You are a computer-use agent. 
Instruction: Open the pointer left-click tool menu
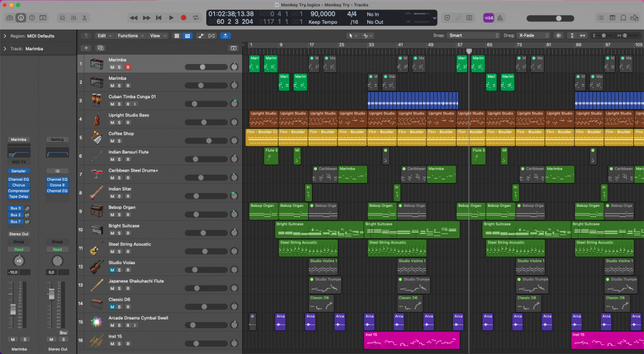click(x=353, y=36)
